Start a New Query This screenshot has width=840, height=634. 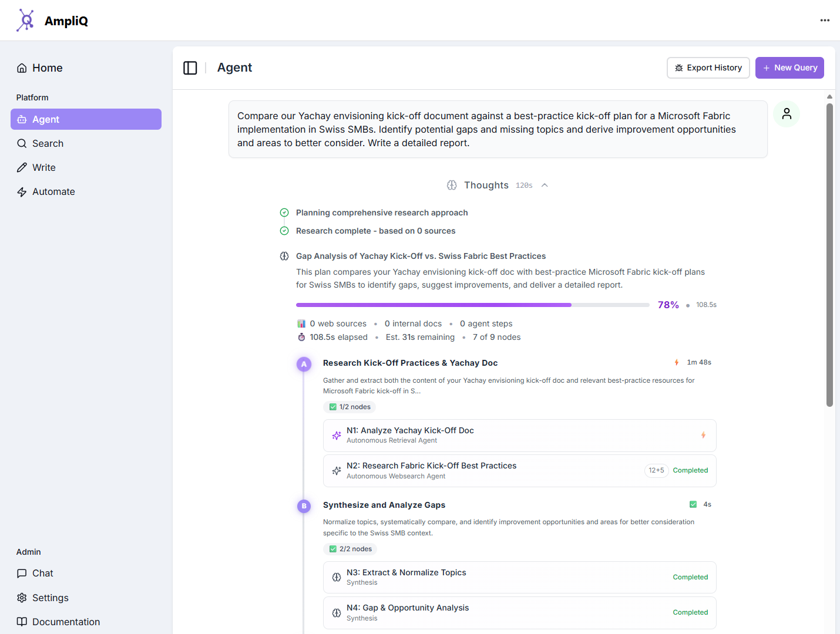pos(789,68)
